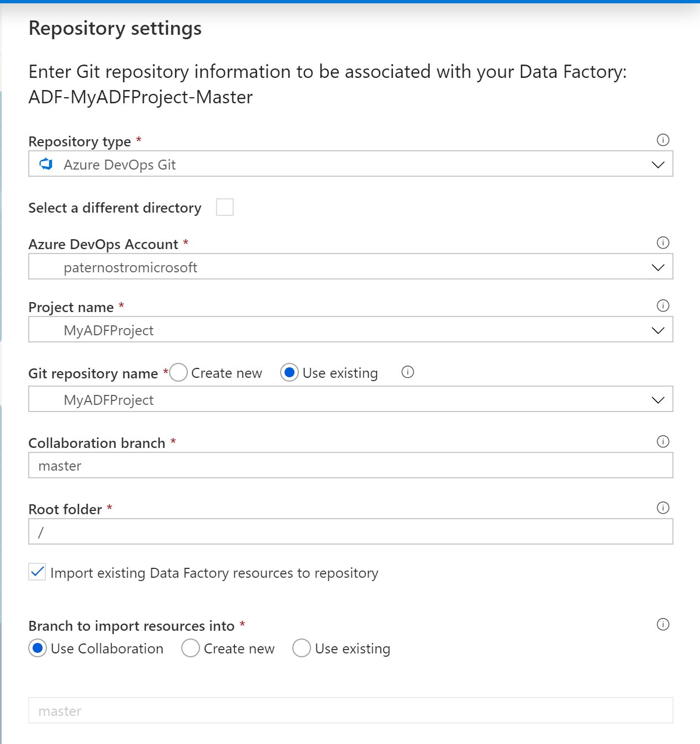Image resolution: width=700 pixels, height=744 pixels.
Task: Click the Git repository name info icon
Action: [x=408, y=372]
